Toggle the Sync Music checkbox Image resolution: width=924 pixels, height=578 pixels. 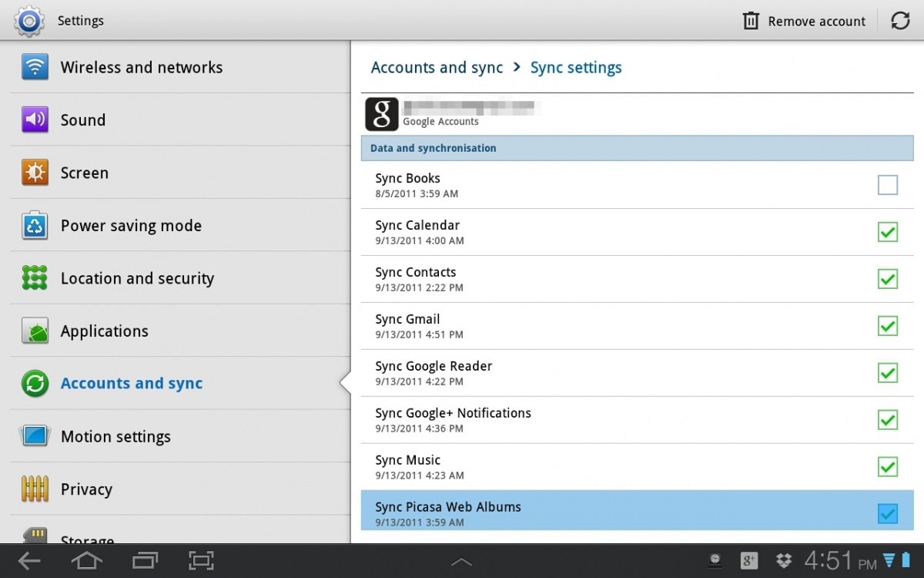(888, 467)
